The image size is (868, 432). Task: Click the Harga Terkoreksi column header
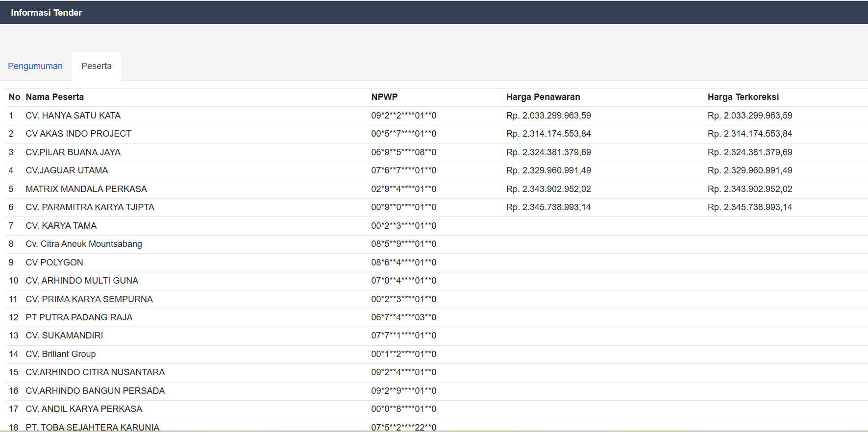743,97
